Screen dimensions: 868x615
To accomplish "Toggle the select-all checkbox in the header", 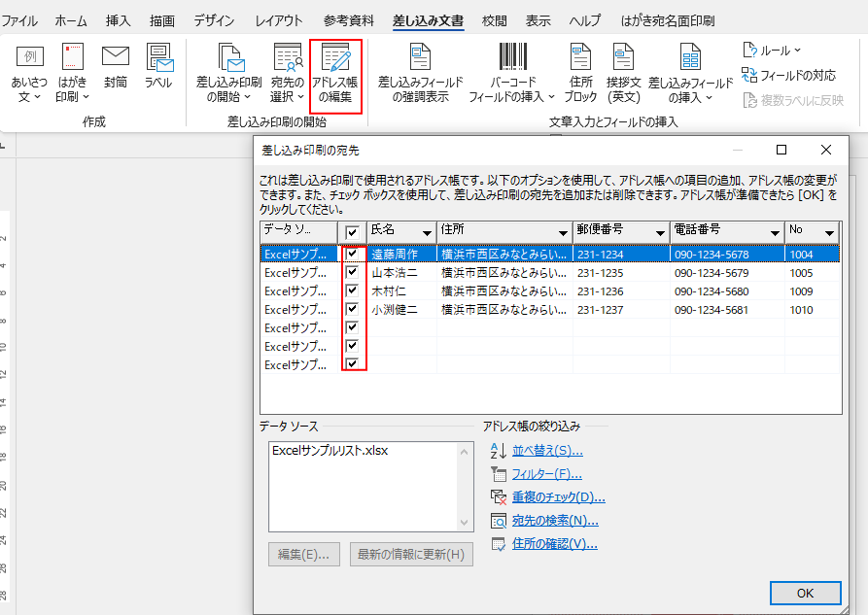I will 353,232.
